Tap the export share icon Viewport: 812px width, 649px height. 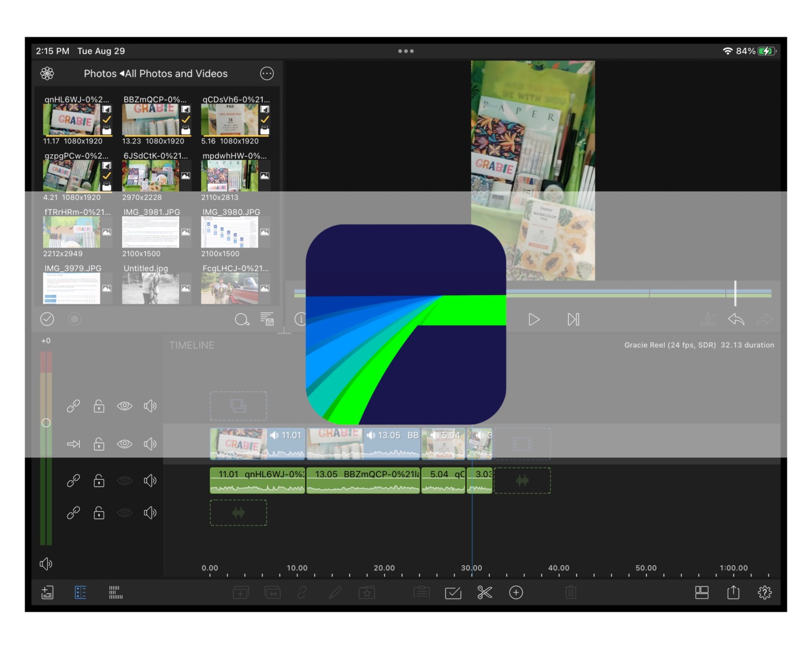coord(733,593)
